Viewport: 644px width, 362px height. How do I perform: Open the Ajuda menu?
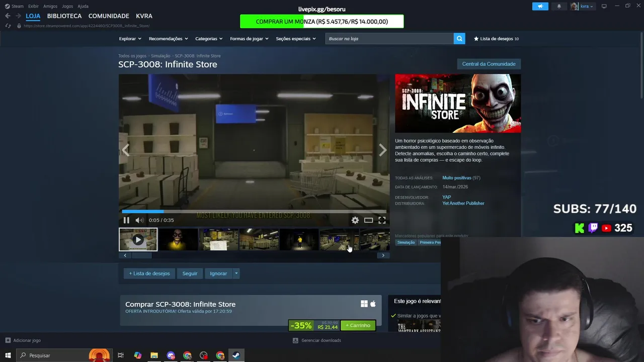[83, 6]
